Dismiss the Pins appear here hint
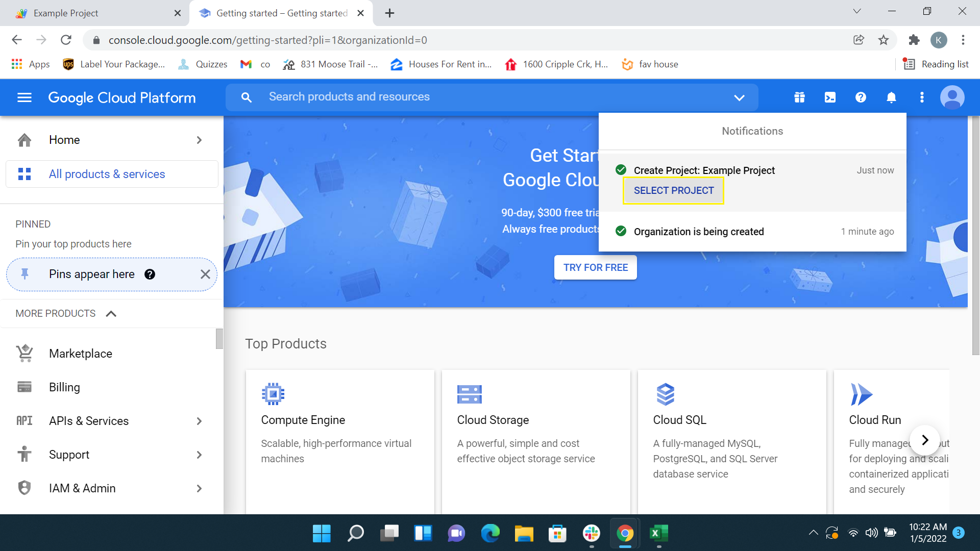The image size is (980, 551). [x=205, y=274]
